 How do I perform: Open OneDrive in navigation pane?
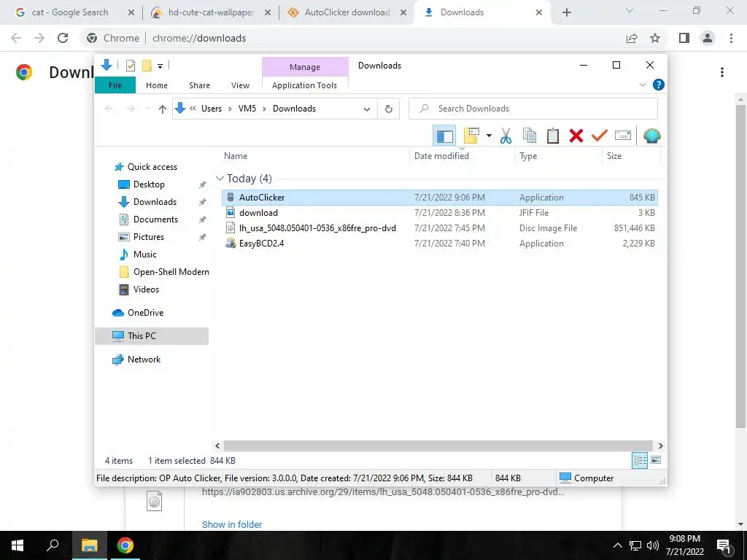[x=145, y=313]
